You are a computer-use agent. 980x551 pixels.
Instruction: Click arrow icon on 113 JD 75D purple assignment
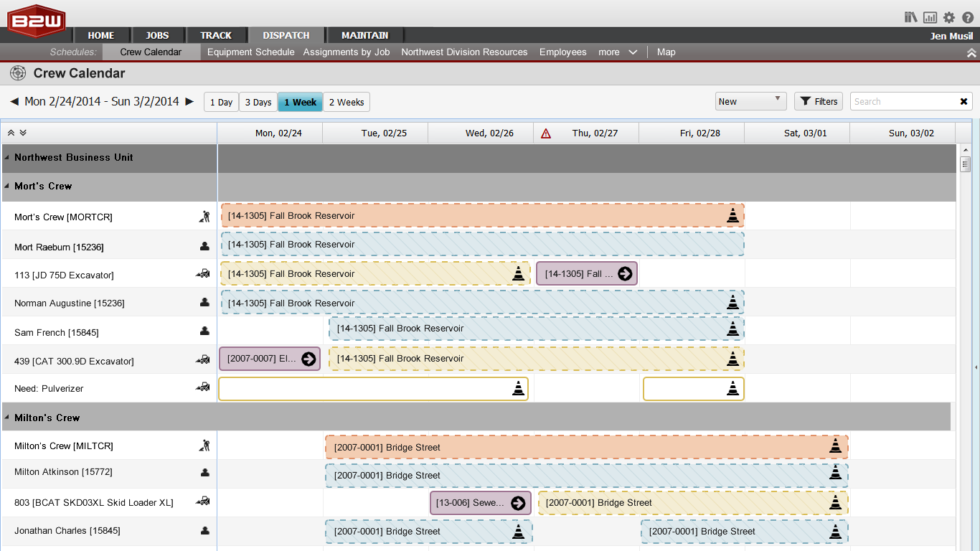click(625, 273)
